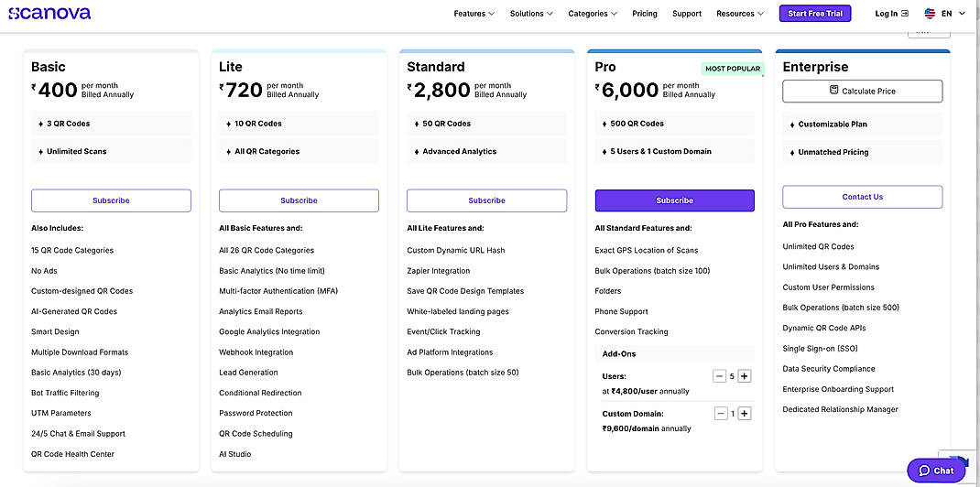This screenshot has width=980, height=487.
Task: Decrease the Custom Domain count
Action: click(x=721, y=414)
